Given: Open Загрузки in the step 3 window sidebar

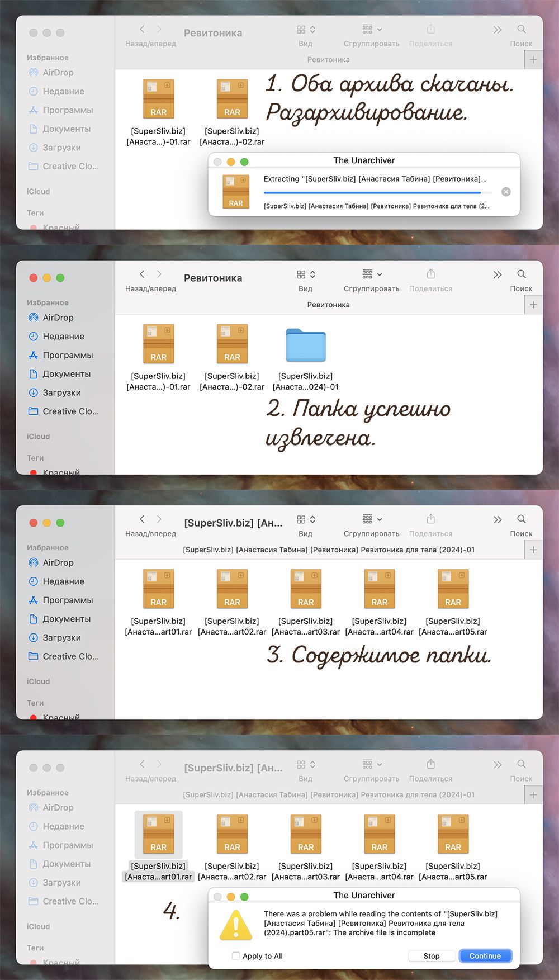Looking at the screenshot, I should 61,637.
